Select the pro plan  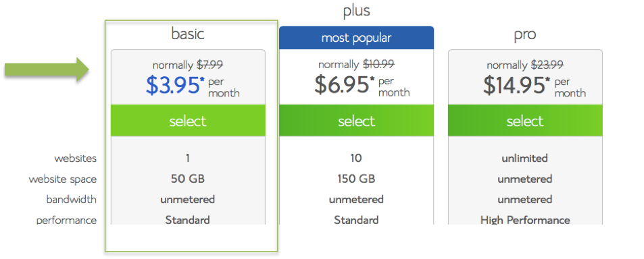[525, 121]
